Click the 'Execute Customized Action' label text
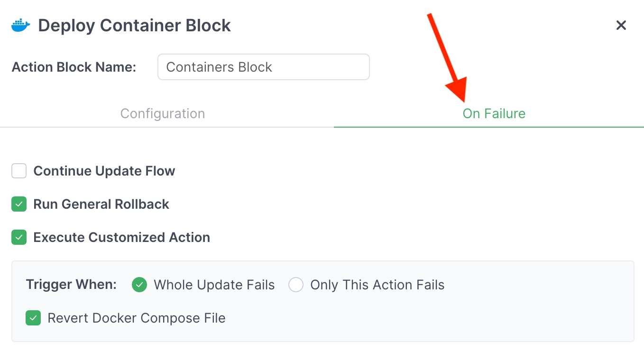 tap(121, 237)
